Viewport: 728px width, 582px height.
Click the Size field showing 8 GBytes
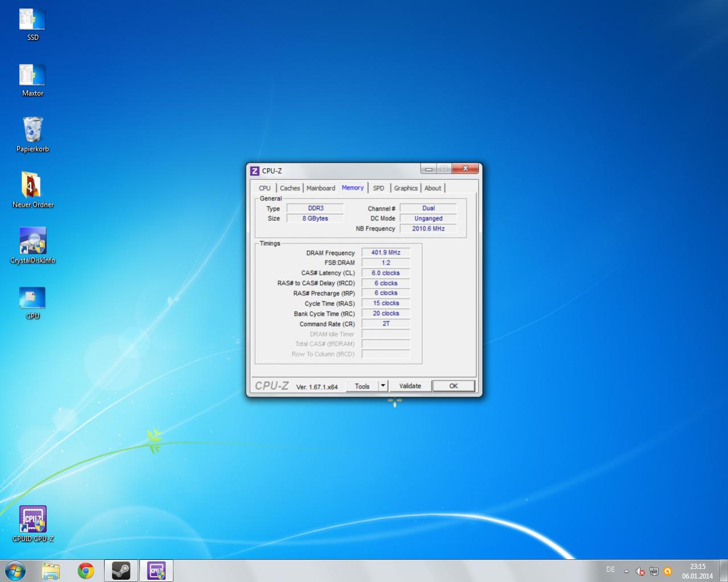(315, 218)
